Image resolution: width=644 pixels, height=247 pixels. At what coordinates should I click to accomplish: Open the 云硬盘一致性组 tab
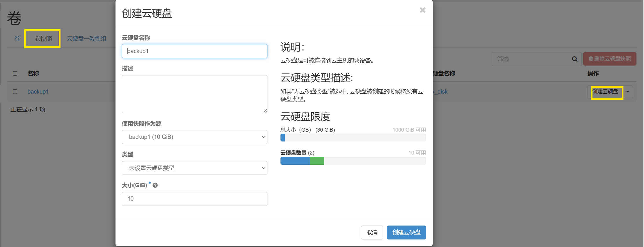coord(87,39)
